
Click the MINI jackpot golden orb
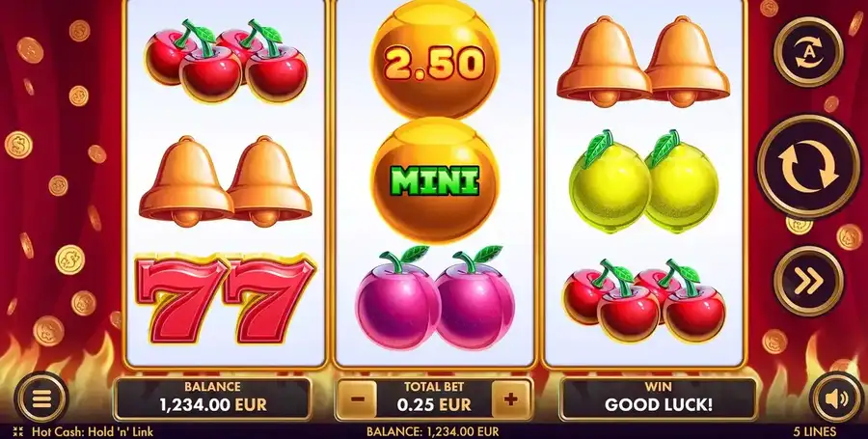(435, 179)
